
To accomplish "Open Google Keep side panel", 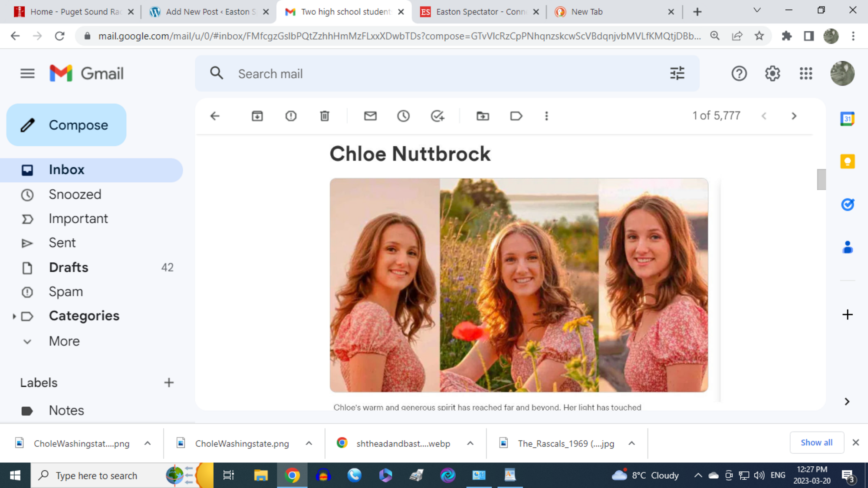I will coord(847,162).
